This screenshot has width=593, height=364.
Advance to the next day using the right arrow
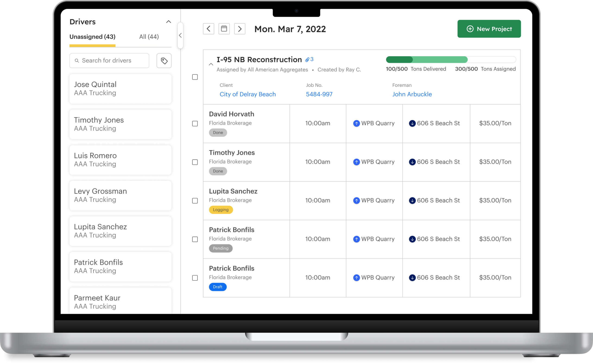[240, 29]
